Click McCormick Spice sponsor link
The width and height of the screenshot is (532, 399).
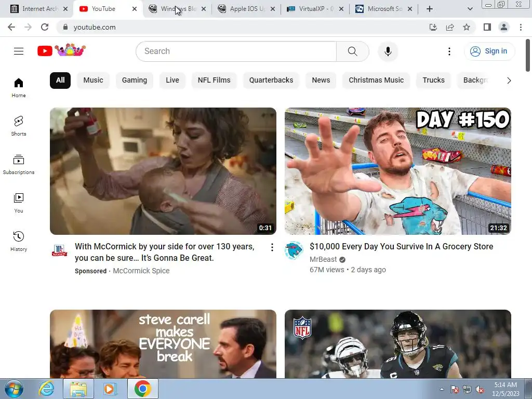(141, 271)
